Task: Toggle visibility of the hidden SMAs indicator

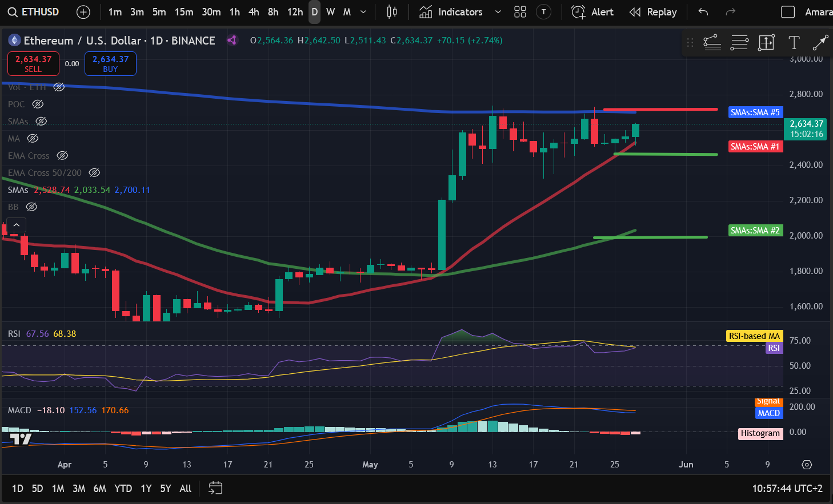Action: (41, 121)
